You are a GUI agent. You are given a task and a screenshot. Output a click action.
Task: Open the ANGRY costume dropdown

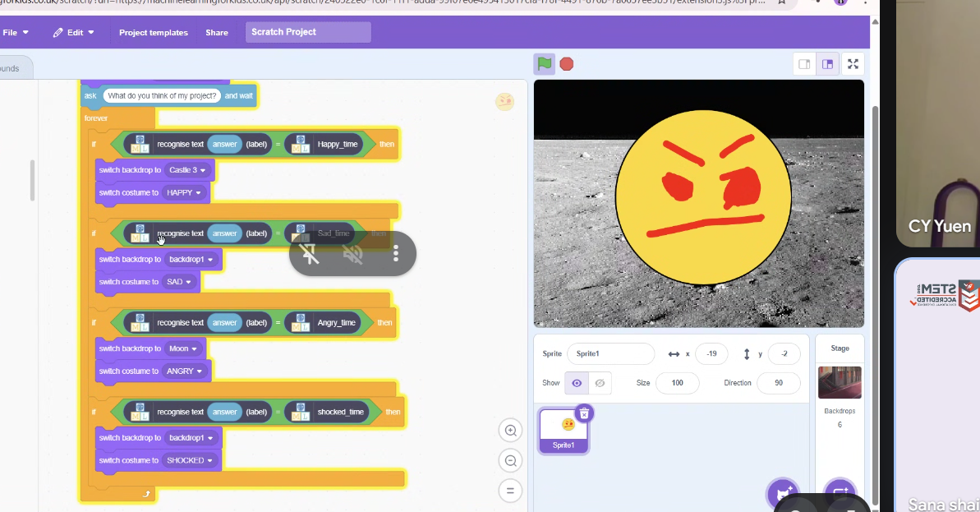[x=185, y=371]
